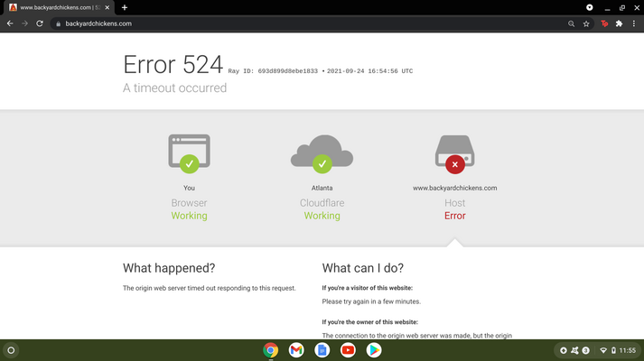Go back to the previous page
The image size is (644, 361).
10,23
